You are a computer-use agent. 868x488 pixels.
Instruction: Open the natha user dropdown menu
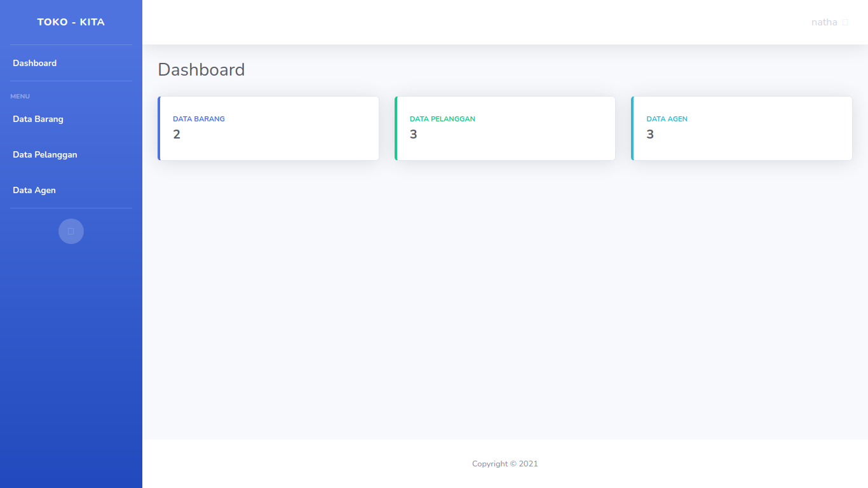(824, 22)
